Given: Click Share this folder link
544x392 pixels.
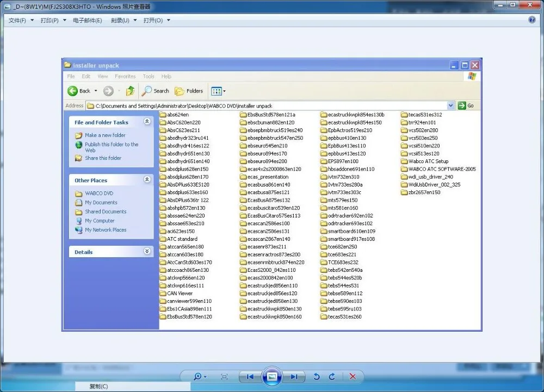Looking at the screenshot, I should click(x=103, y=158).
